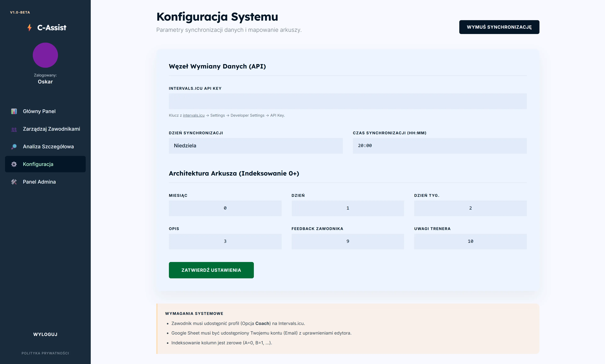This screenshot has width=605, height=364.
Task: Click the Dzień column index field
Action: (x=348, y=208)
